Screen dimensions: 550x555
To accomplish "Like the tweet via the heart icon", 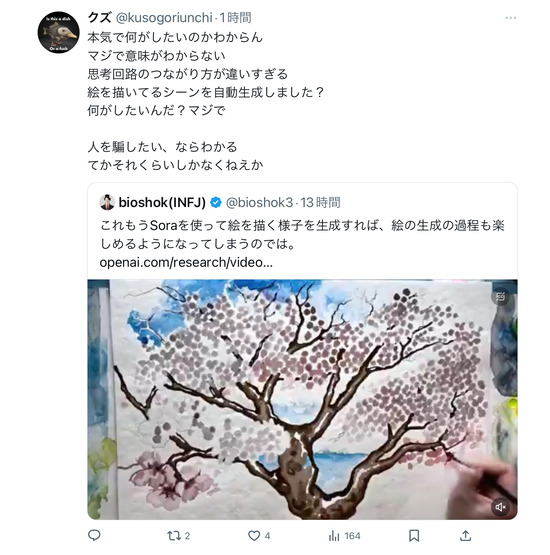I will pyautogui.click(x=259, y=536).
